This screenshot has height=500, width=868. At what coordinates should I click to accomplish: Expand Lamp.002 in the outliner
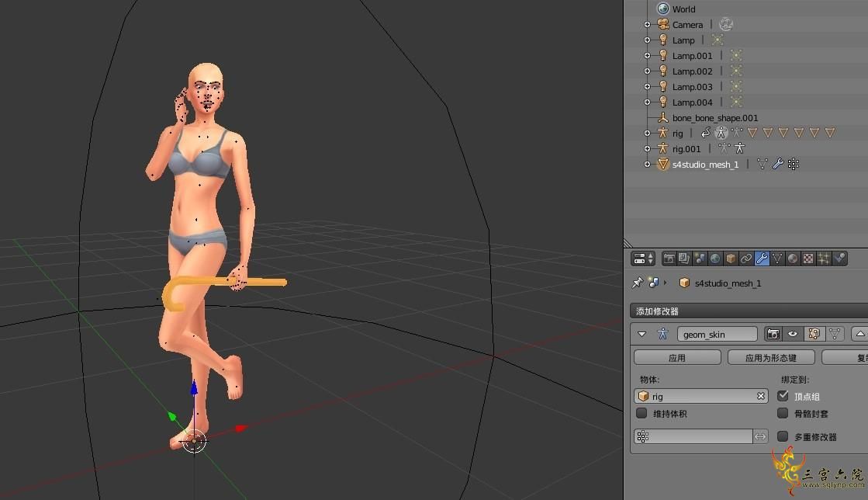click(647, 71)
